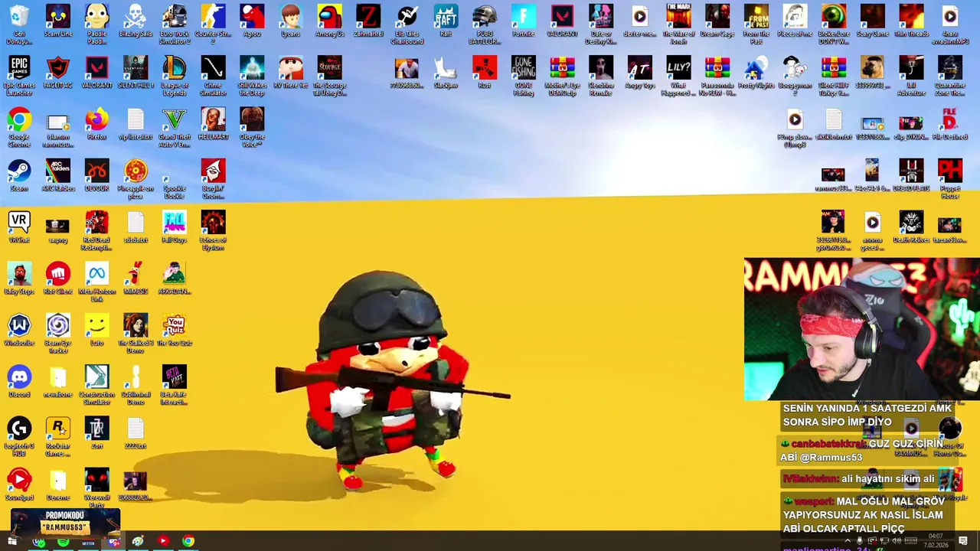
Task: Launch Among Us from desktop
Action: pyautogui.click(x=329, y=21)
